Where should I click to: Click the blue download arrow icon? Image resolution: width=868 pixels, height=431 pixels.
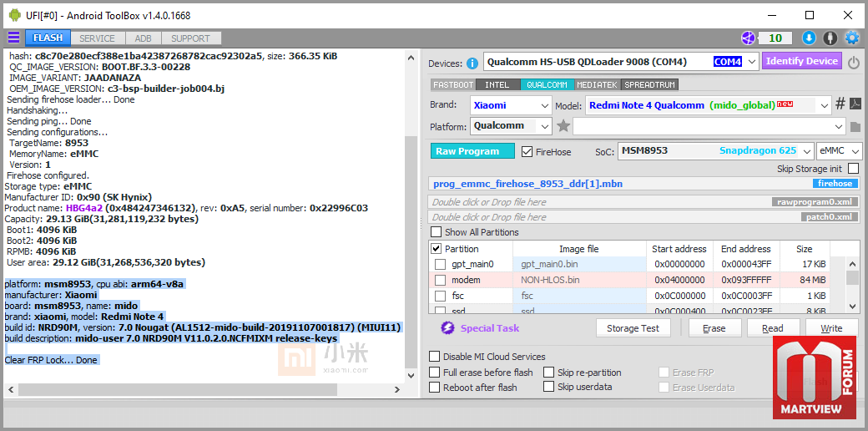click(809, 38)
